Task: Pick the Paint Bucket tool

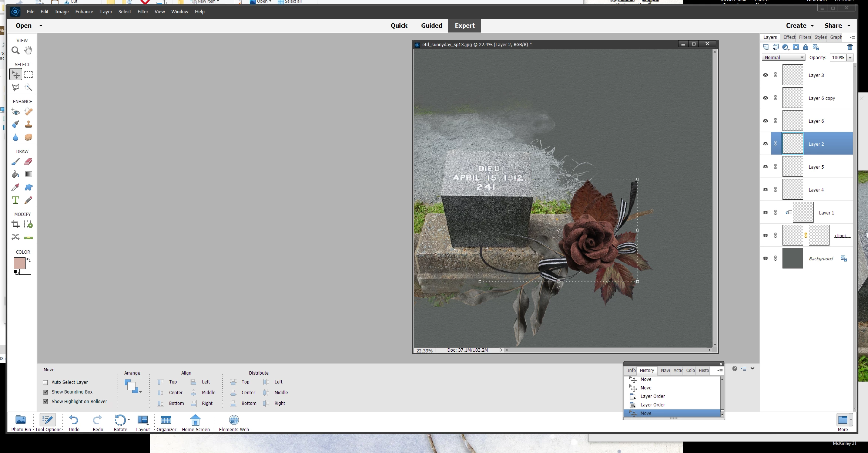Action: coord(15,174)
